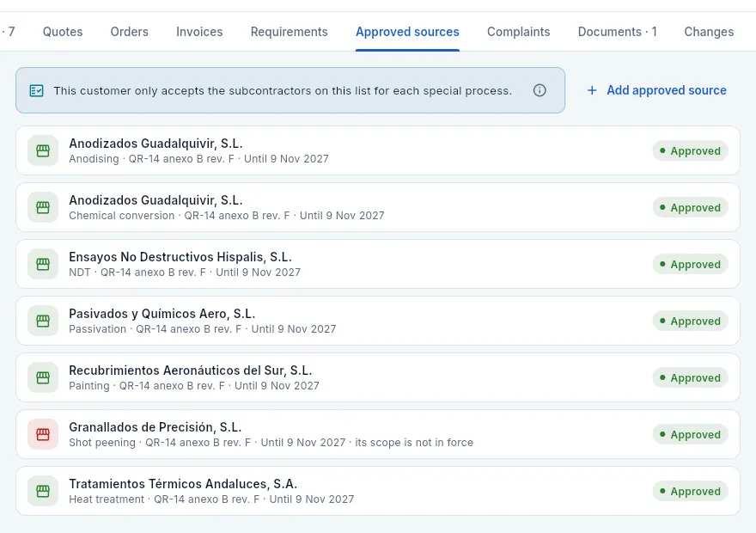Click Approved badge on Anodising row
756x533 pixels.
pos(690,151)
